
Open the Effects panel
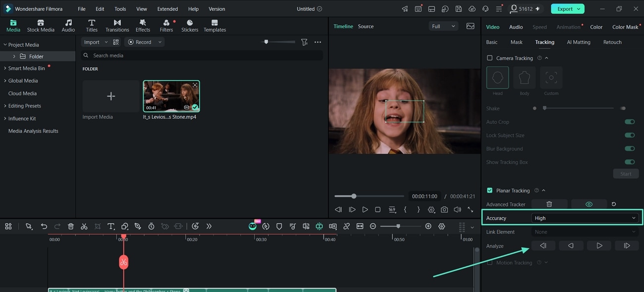tap(143, 26)
